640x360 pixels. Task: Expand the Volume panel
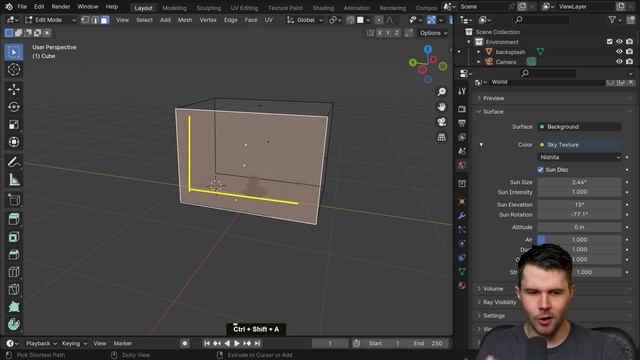coord(493,289)
